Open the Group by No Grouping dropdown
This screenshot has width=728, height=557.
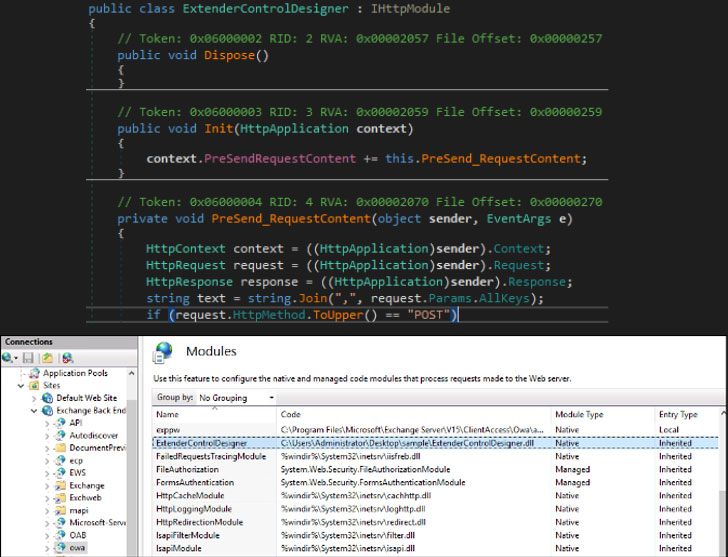pos(238,397)
